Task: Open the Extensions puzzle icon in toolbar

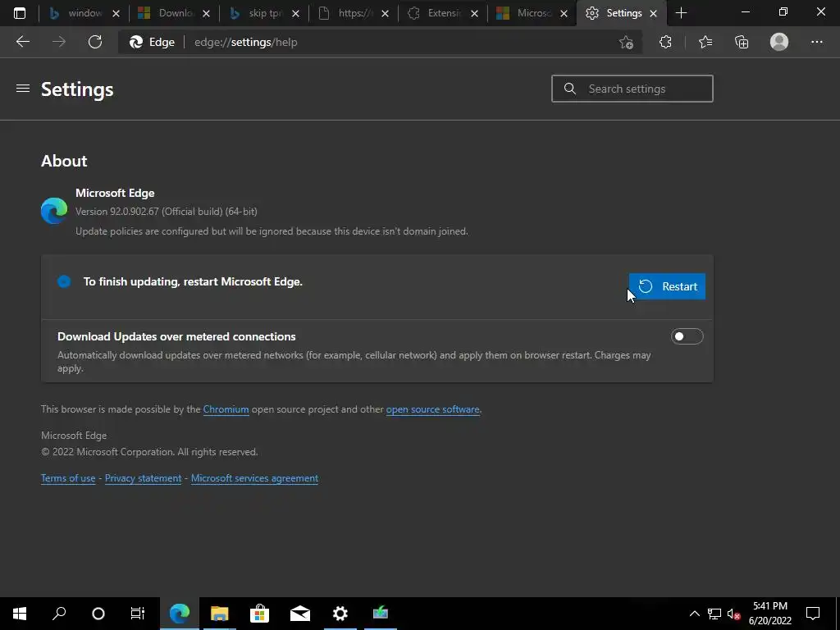Action: (x=665, y=42)
